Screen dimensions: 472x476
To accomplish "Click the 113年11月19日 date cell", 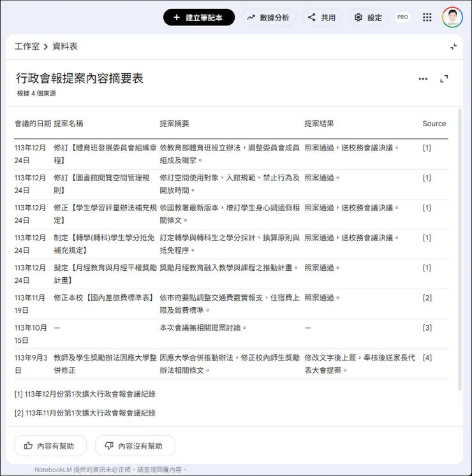I will click(29, 304).
